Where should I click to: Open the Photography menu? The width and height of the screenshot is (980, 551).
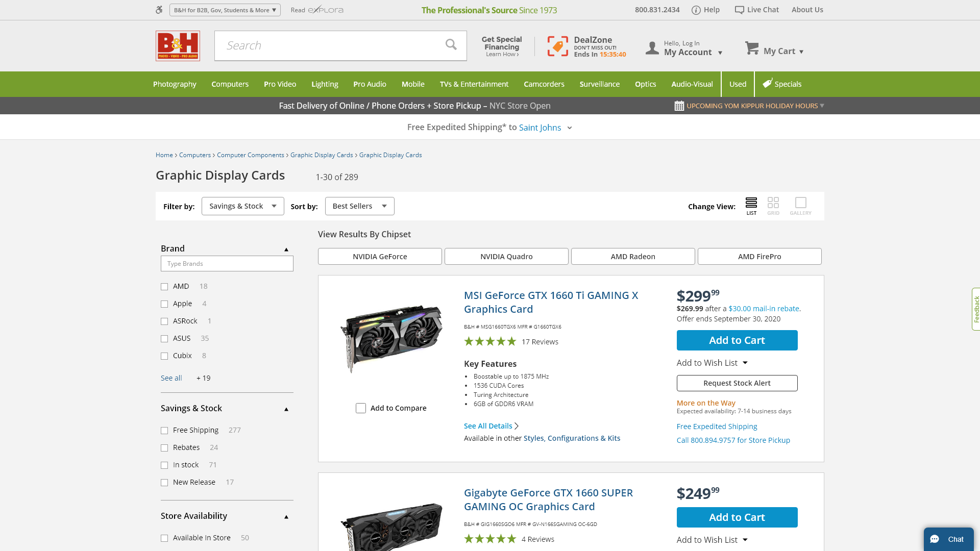pyautogui.click(x=175, y=84)
